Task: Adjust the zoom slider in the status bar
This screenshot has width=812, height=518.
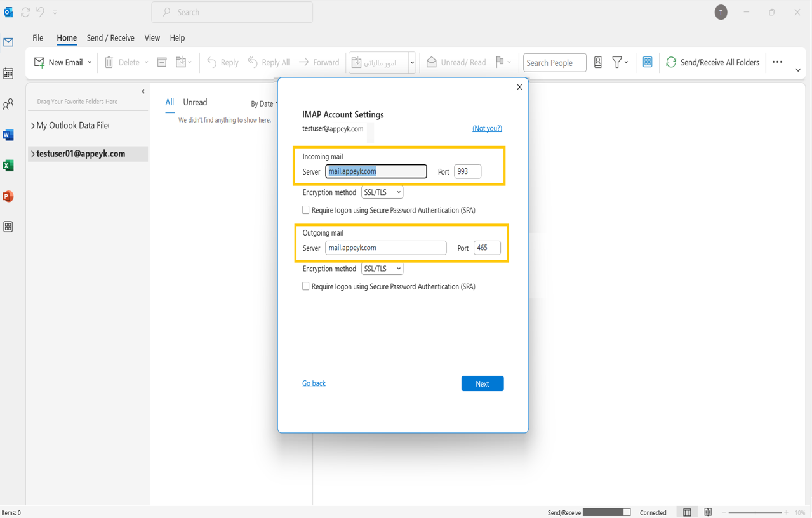Action: point(755,512)
